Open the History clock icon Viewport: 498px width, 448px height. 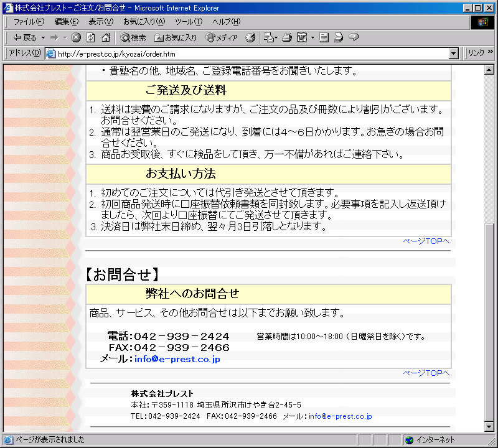pyautogui.click(x=250, y=38)
